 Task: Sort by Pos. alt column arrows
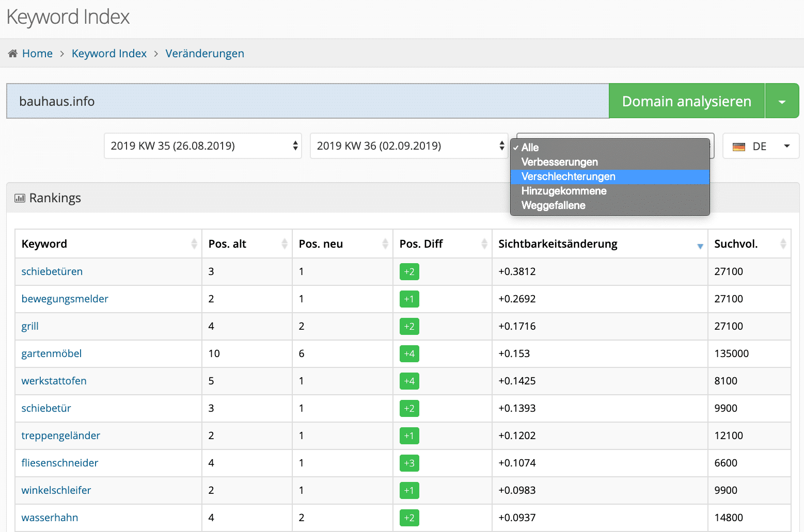pos(285,244)
